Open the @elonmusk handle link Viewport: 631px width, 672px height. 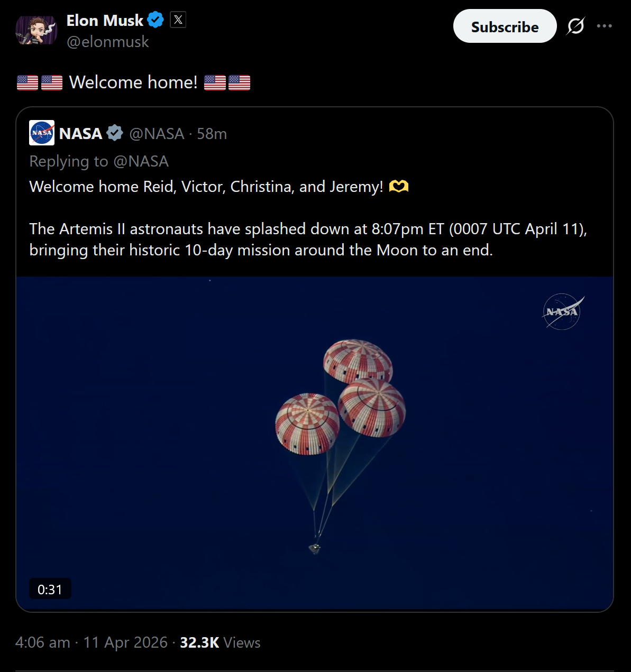coord(108,42)
